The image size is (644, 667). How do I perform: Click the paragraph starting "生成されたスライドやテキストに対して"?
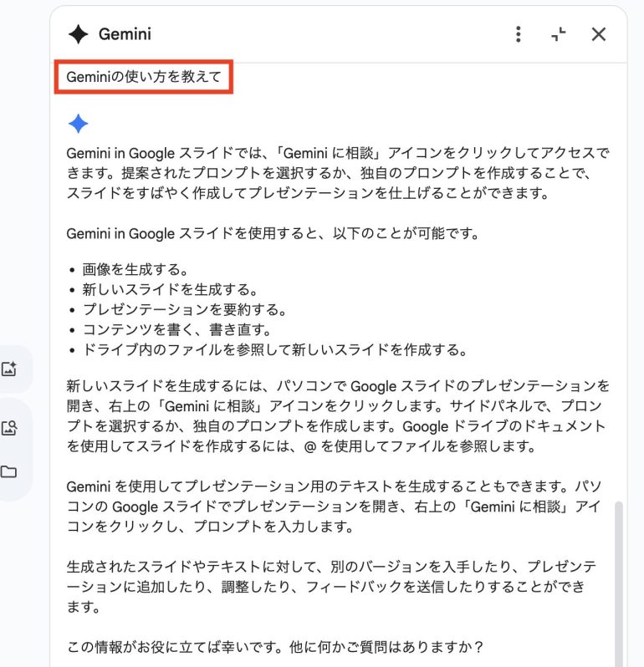332,587
